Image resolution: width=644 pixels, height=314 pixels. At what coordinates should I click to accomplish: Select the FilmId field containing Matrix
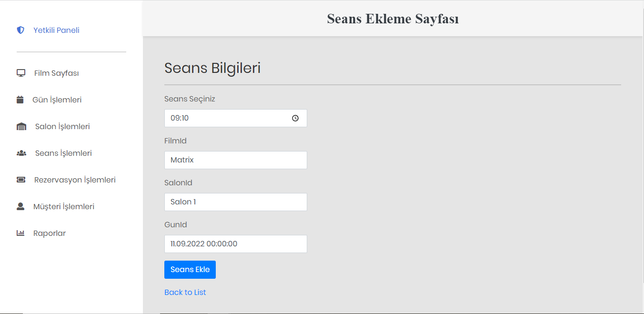(235, 160)
